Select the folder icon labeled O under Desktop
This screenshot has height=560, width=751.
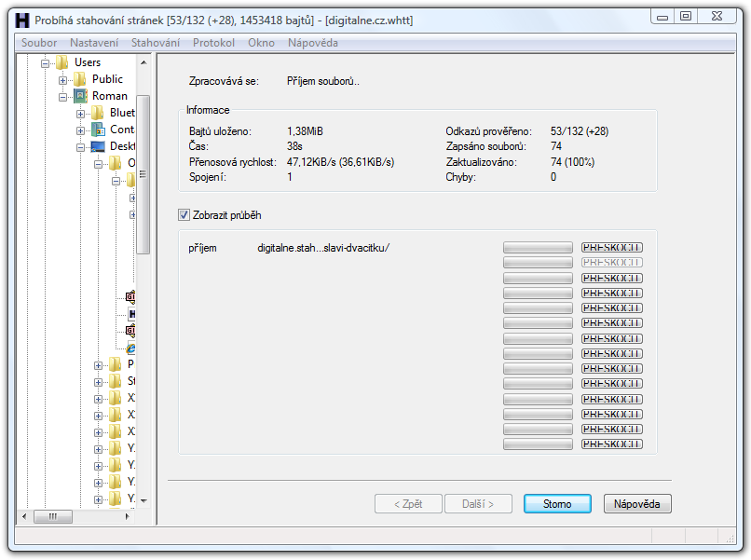click(x=116, y=163)
